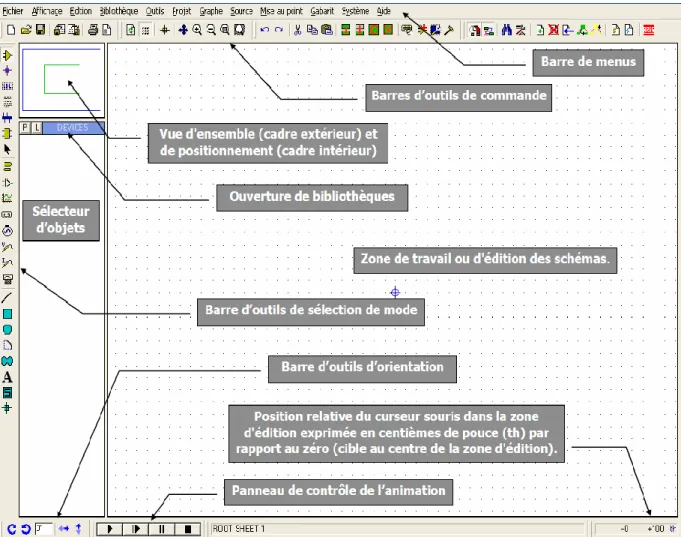
Task: Flip object horizontally
Action: pos(64,529)
